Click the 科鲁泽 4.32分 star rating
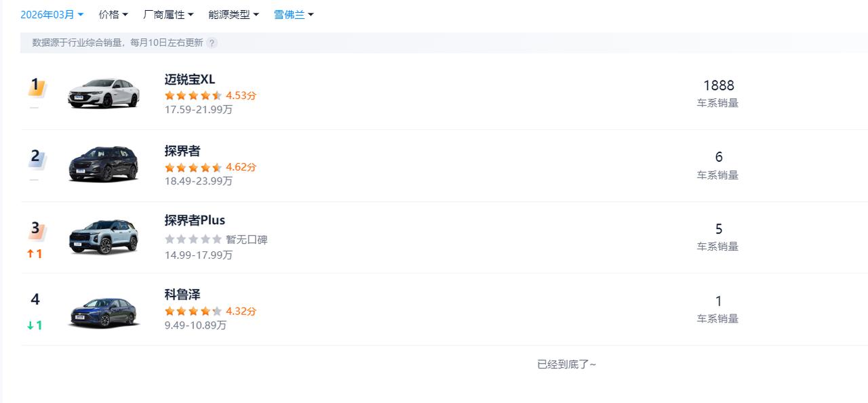 [x=193, y=312]
